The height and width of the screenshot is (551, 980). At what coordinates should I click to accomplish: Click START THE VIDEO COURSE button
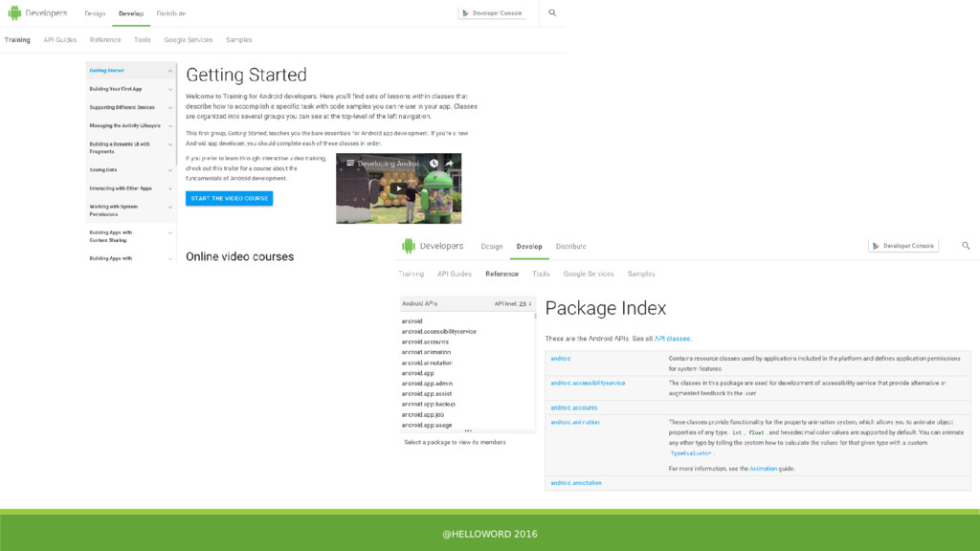[230, 198]
